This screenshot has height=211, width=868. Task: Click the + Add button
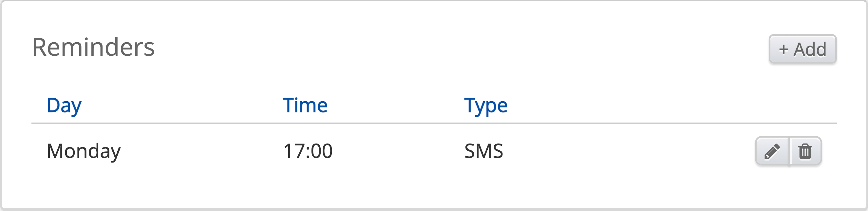802,49
